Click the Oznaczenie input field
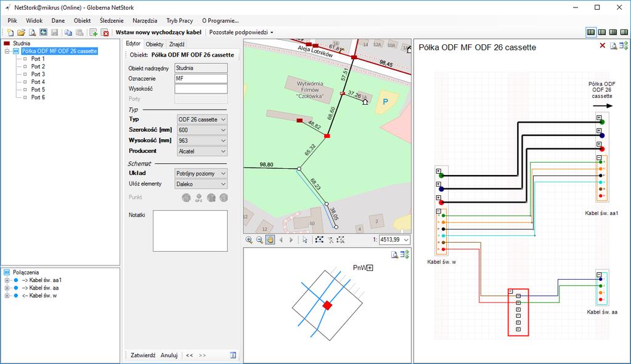 click(x=201, y=78)
